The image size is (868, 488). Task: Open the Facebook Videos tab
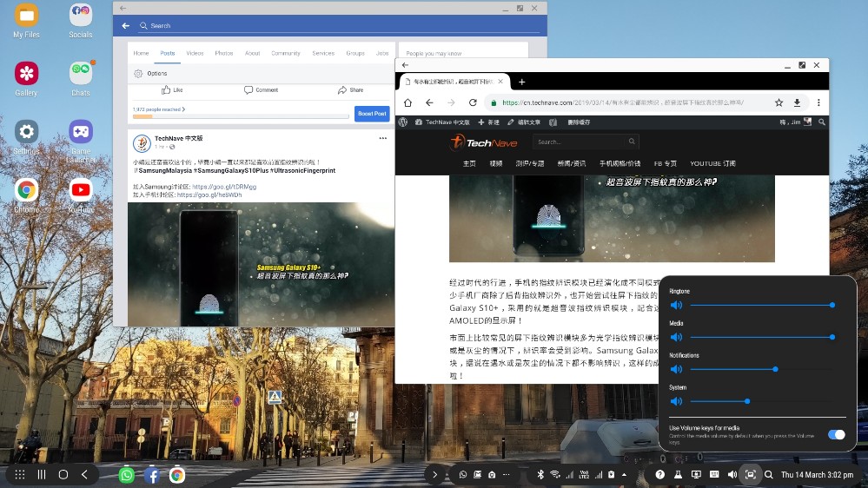195,53
